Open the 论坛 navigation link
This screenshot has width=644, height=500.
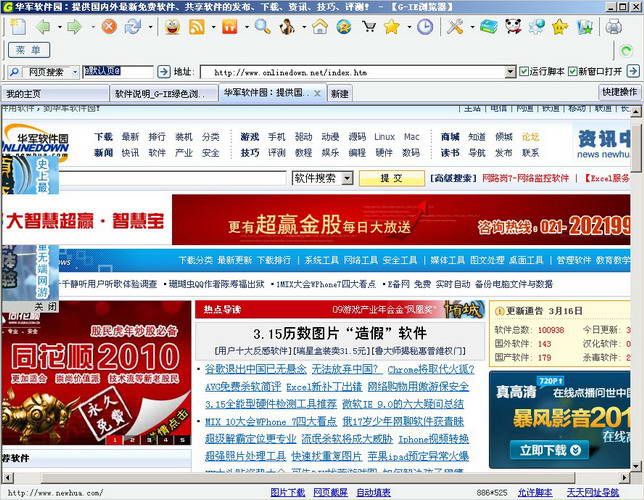(530, 137)
